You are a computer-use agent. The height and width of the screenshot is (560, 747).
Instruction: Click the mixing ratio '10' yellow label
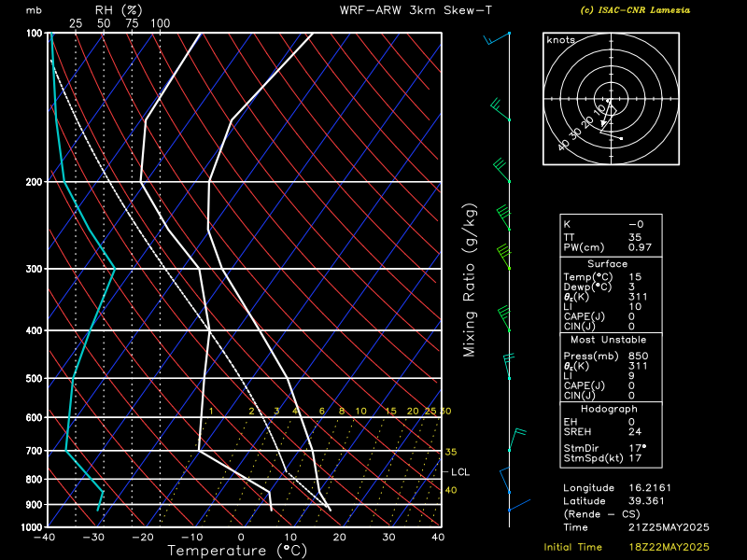[361, 411]
